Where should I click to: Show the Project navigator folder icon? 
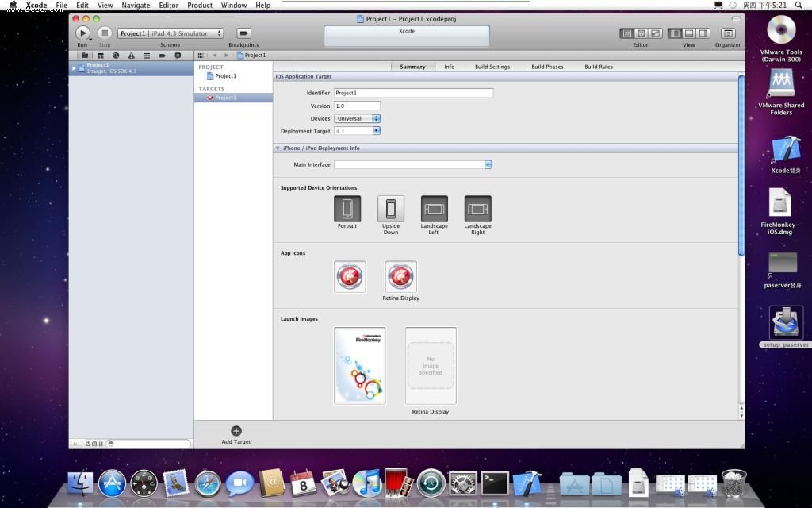(x=84, y=56)
